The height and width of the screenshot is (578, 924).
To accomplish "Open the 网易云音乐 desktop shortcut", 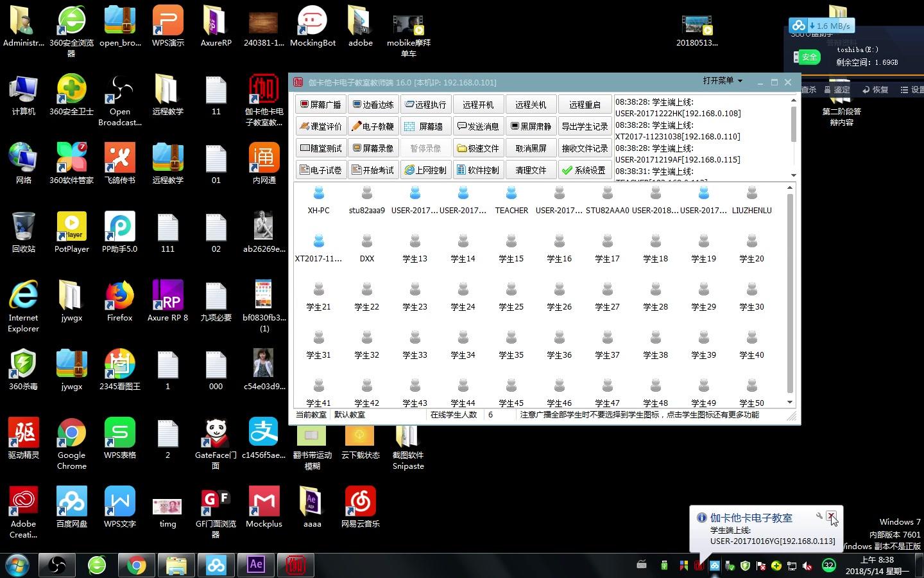I will 361,507.
